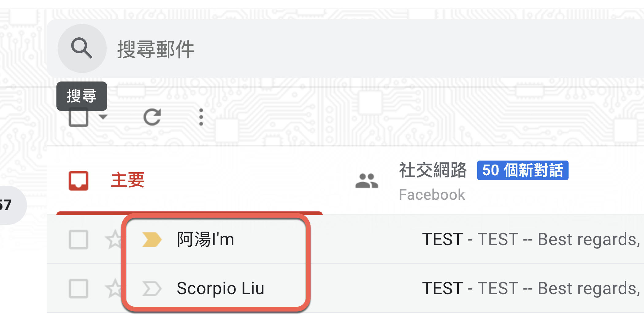Mark the Scorpio Liu email as important
The height and width of the screenshot is (326, 644).
tap(151, 289)
